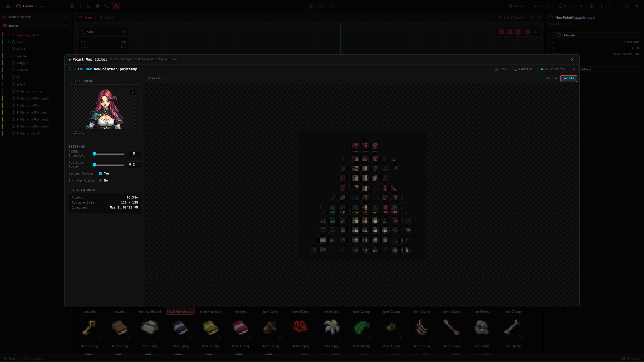The image size is (644, 362).
Task: Select the Source preview tab
Action: [x=551, y=78]
